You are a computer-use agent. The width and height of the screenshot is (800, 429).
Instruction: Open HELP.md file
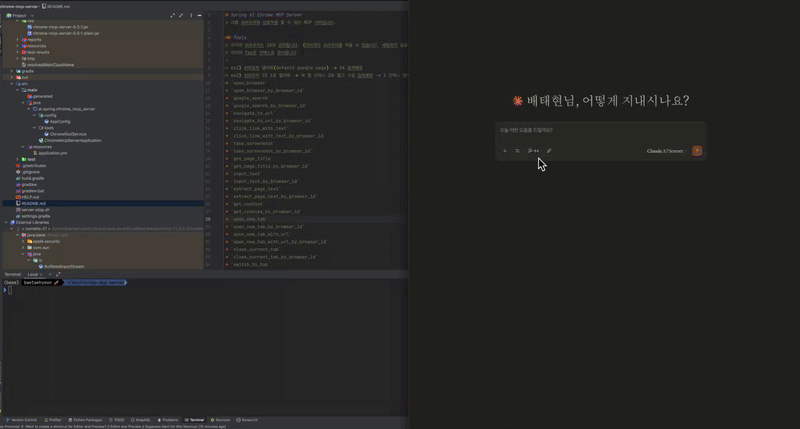click(x=30, y=197)
